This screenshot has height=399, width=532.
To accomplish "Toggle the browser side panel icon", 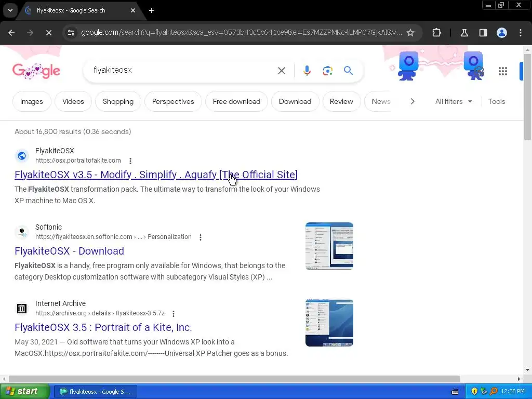I will tap(483, 33).
